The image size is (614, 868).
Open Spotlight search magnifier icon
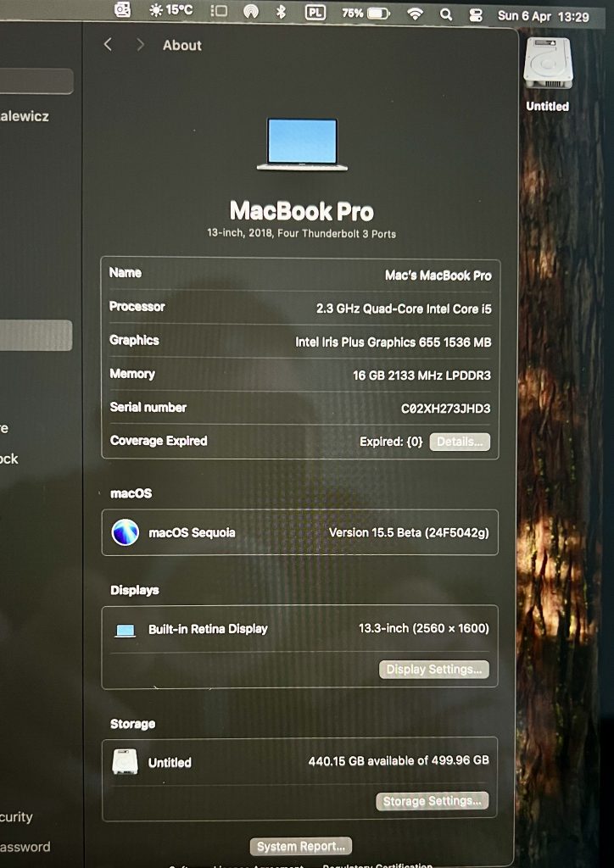tap(446, 14)
